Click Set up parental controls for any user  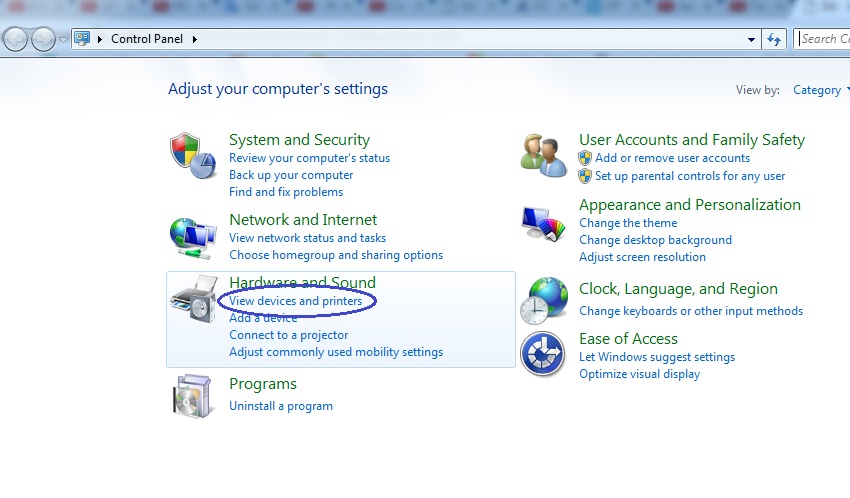[x=690, y=176]
